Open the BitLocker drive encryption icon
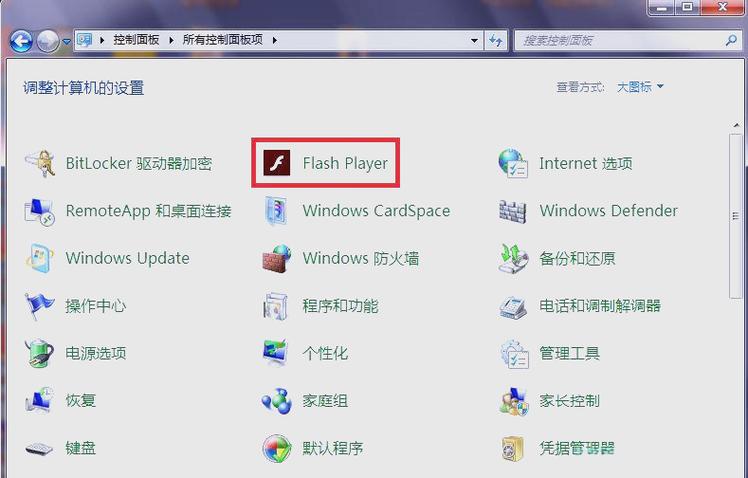 point(40,163)
